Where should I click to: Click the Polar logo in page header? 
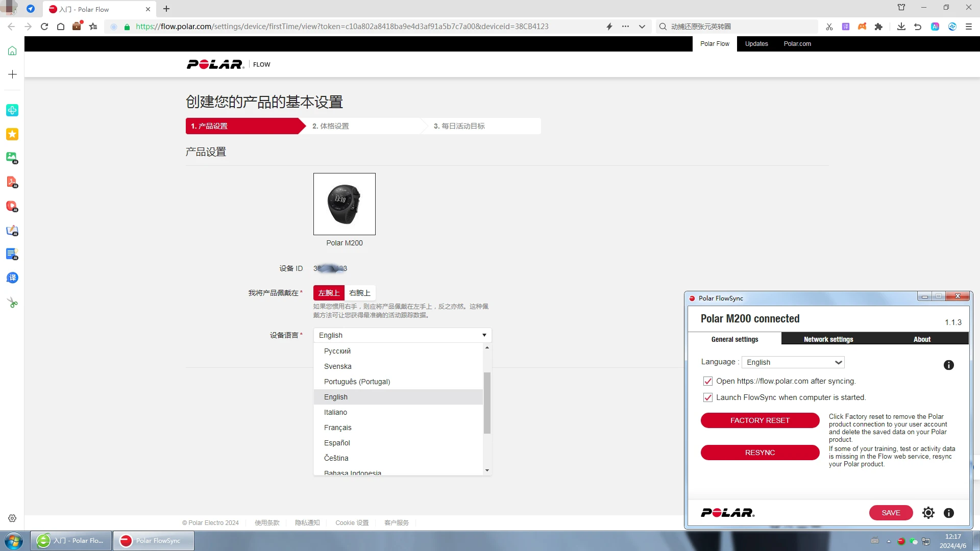(215, 64)
